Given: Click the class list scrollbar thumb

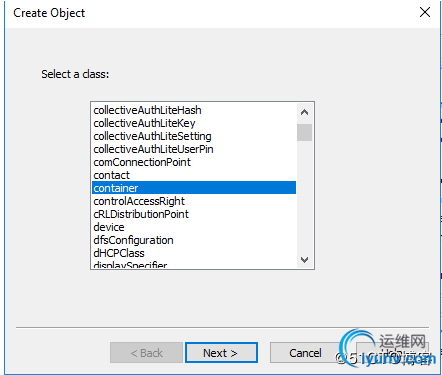Looking at the screenshot, I should 304,132.
